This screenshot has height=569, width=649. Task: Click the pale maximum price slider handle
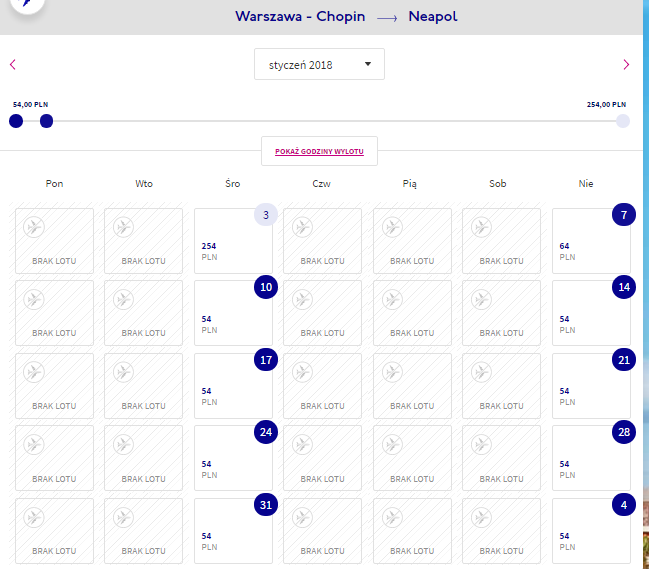point(623,121)
